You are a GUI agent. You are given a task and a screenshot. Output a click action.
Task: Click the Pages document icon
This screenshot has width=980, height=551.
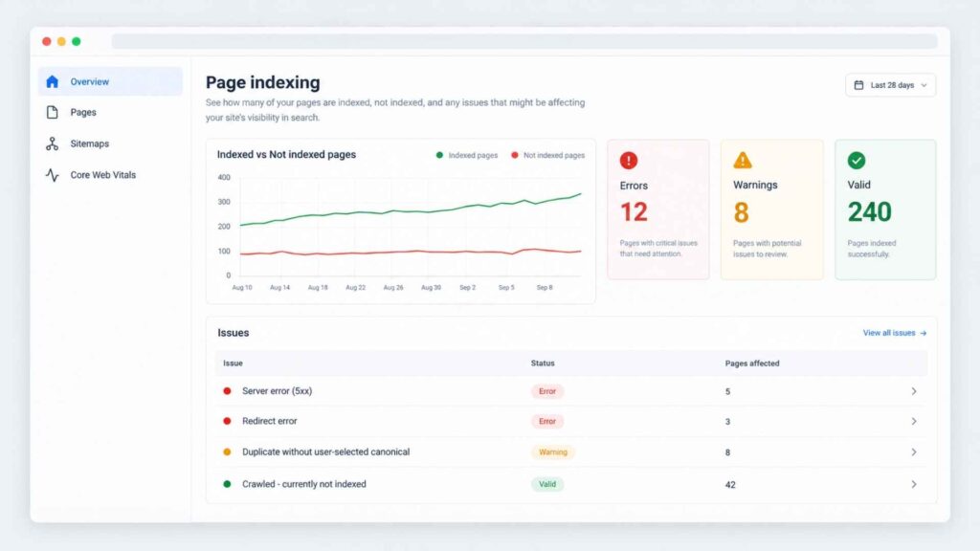(x=53, y=113)
